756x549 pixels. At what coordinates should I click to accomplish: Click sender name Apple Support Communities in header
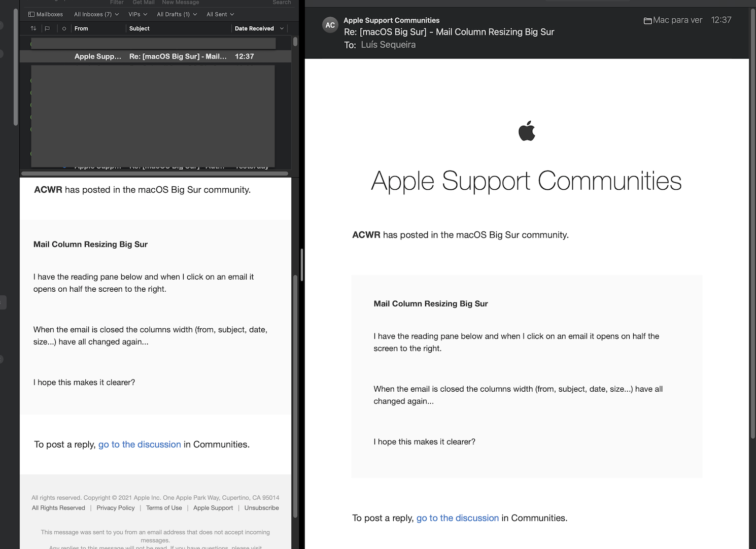click(x=392, y=20)
